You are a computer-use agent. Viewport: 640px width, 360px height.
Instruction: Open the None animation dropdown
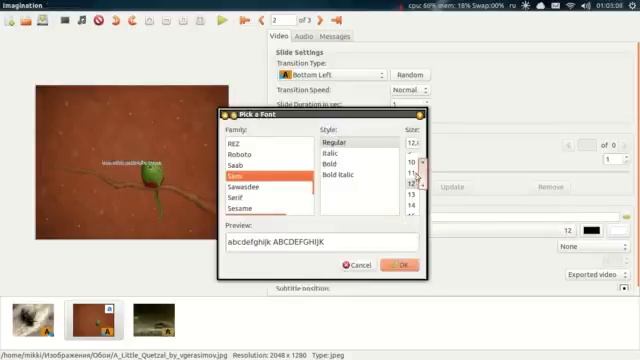[593, 247]
